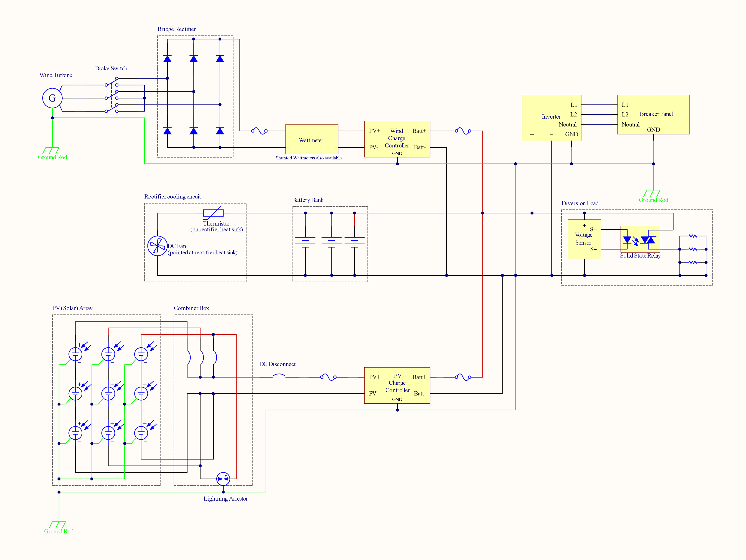The image size is (746, 560).
Task: Click the Shunted Wattmeters also available note
Action: 308,158
